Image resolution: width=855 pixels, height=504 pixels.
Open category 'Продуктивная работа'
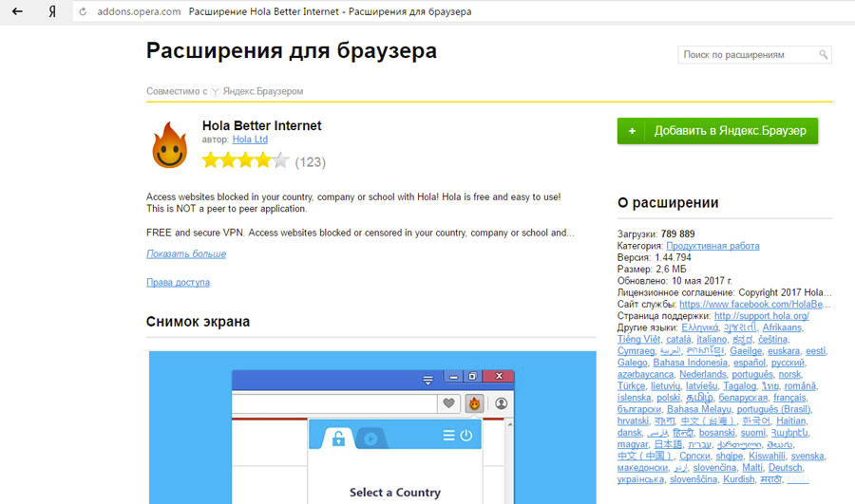click(712, 246)
